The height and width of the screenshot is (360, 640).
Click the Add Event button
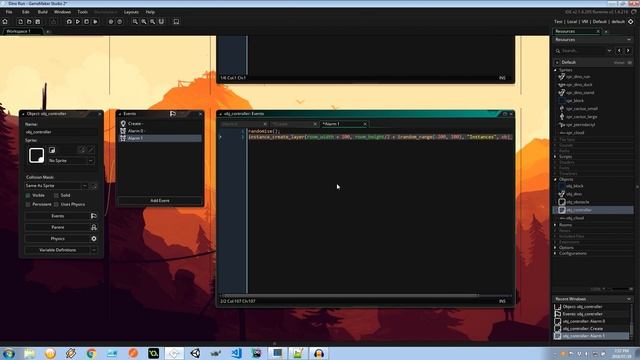160,201
